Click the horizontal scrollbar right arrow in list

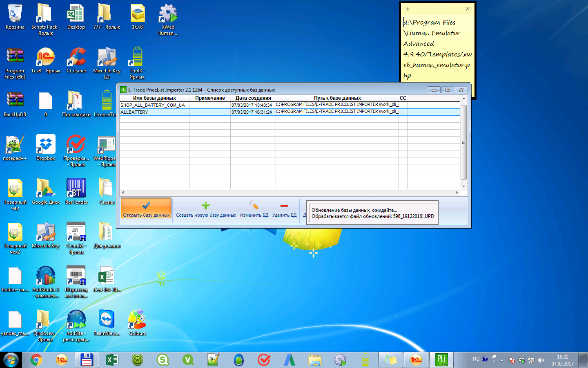(x=457, y=193)
